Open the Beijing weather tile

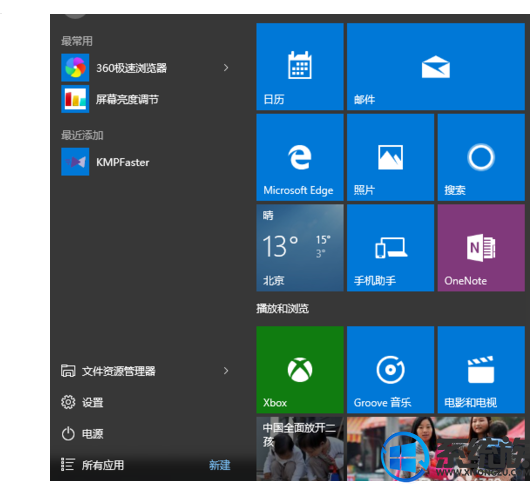[300, 248]
